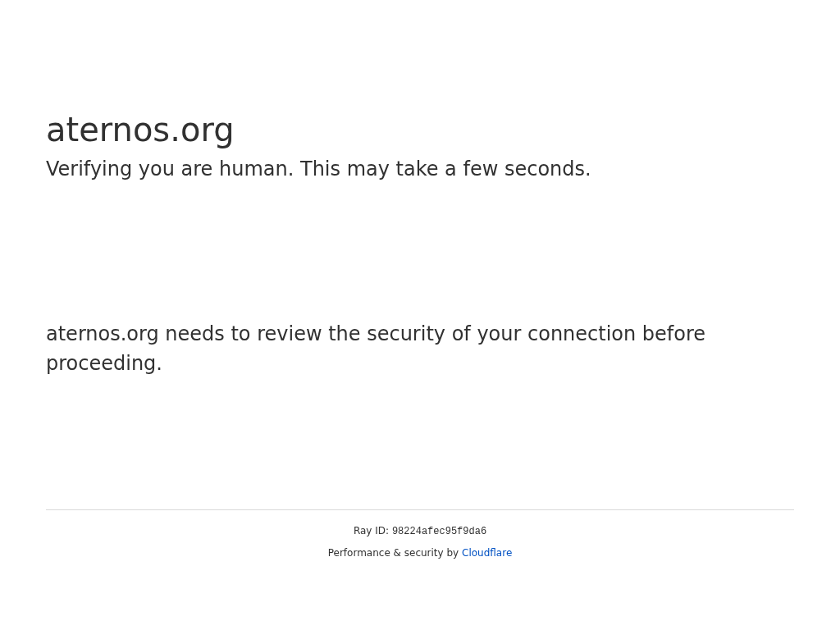Click the word "Verifying" in the subtitle
This screenshot has height=630, width=840.
point(89,169)
